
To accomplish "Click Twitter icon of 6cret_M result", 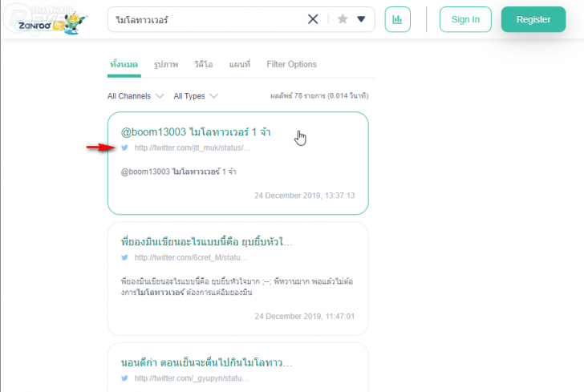I will [x=124, y=257].
